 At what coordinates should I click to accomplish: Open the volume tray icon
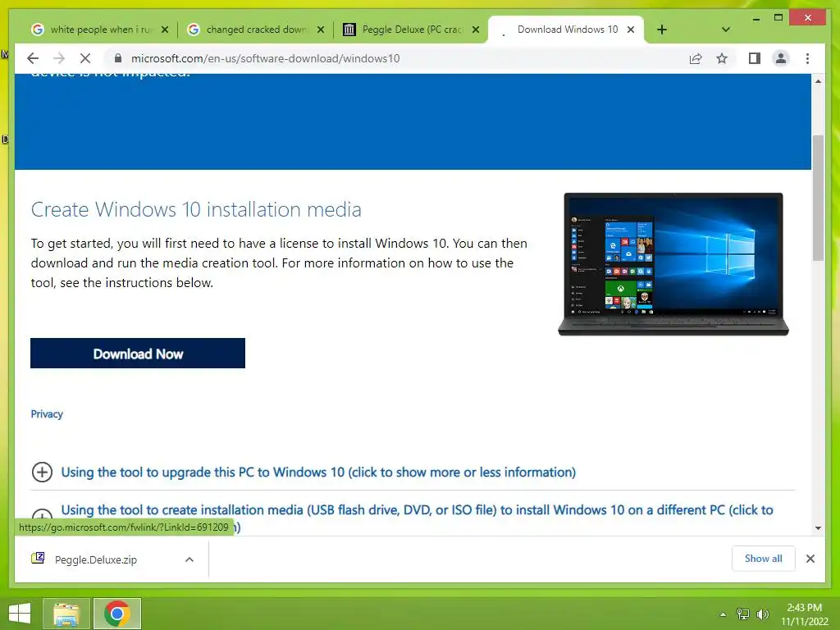762,614
